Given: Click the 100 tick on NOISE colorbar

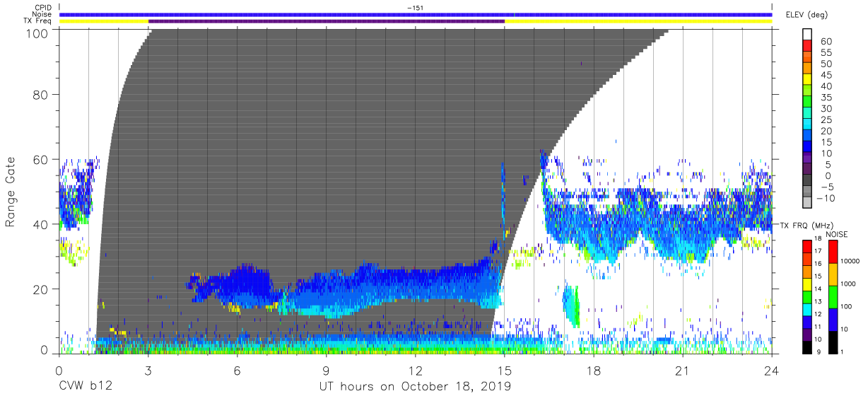Looking at the screenshot, I should (x=848, y=307).
